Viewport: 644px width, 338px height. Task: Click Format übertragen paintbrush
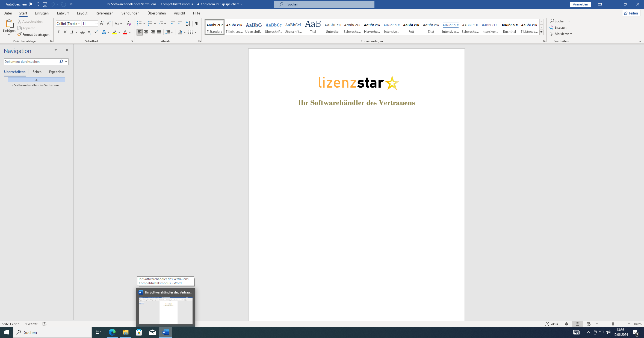pyautogui.click(x=34, y=35)
